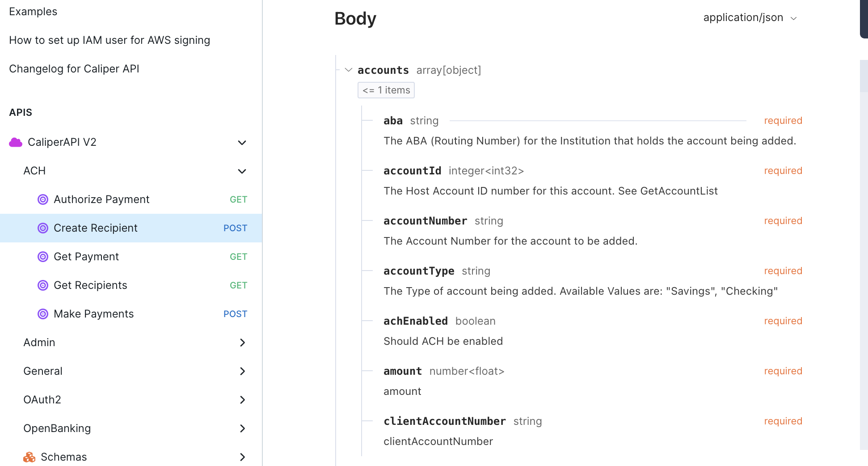Click the target icon next to Create Recipient
Image resolution: width=868 pixels, height=466 pixels.
43,228
